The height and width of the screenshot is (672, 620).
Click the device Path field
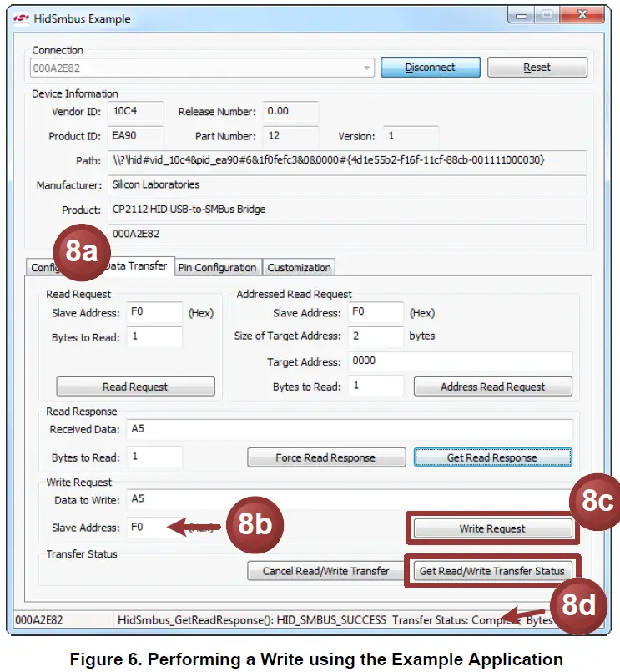pos(346,161)
